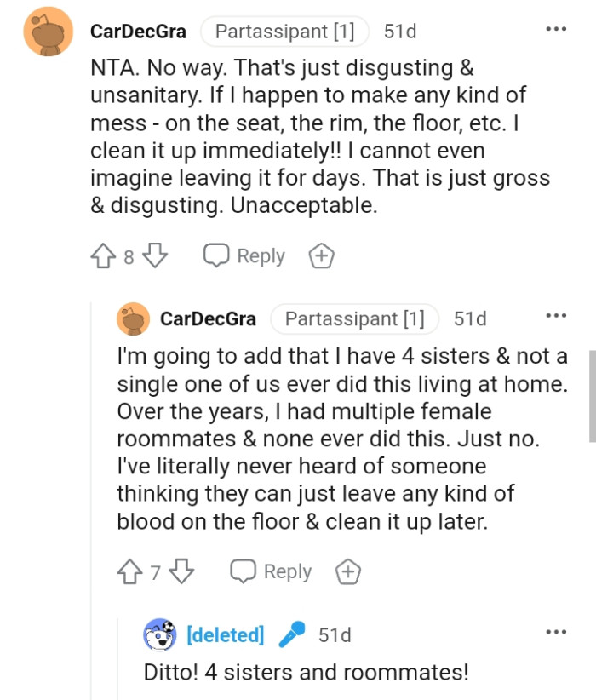Open the three-dot menu on the top comment
The width and height of the screenshot is (596, 700).
coord(555,28)
